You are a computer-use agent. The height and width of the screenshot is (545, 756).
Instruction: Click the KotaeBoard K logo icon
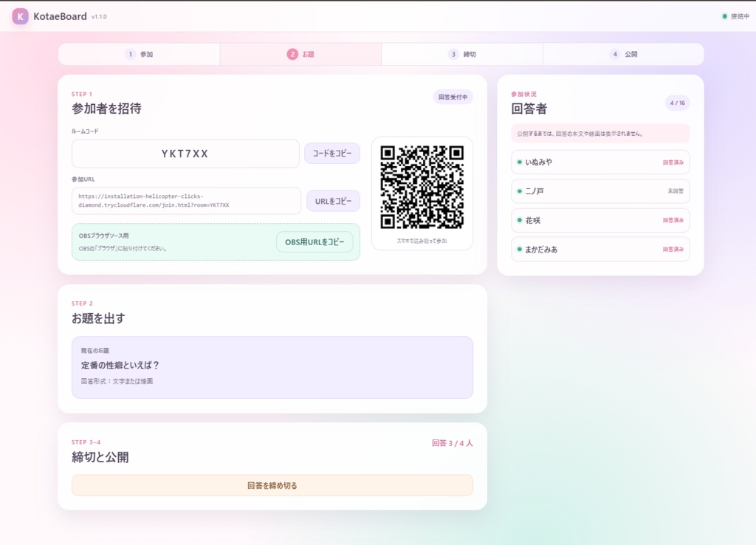(x=20, y=16)
